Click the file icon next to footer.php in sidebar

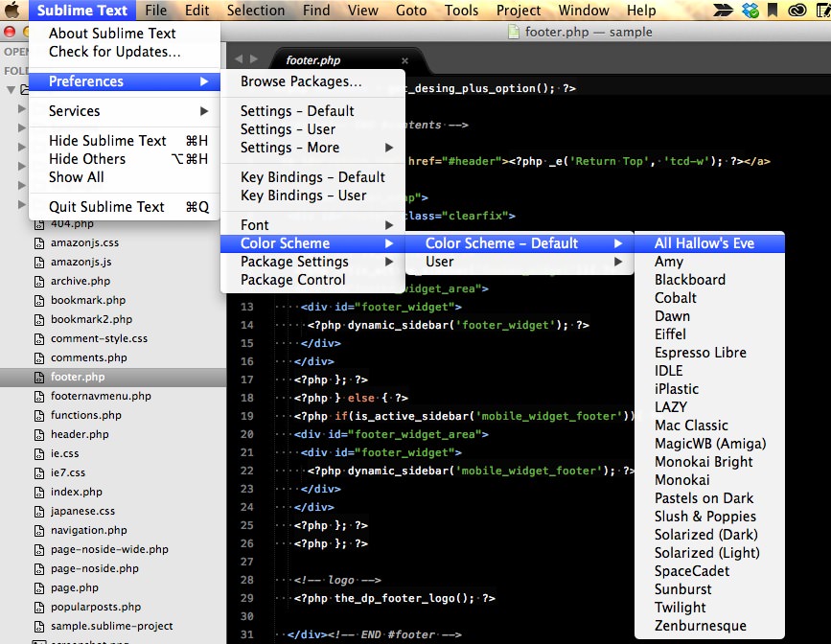pyautogui.click(x=39, y=378)
